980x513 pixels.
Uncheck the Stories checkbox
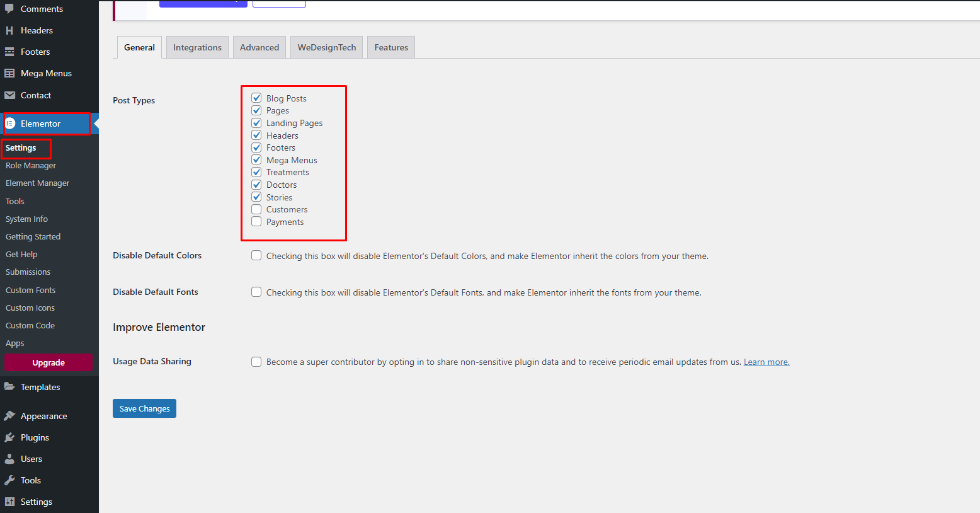tap(256, 197)
